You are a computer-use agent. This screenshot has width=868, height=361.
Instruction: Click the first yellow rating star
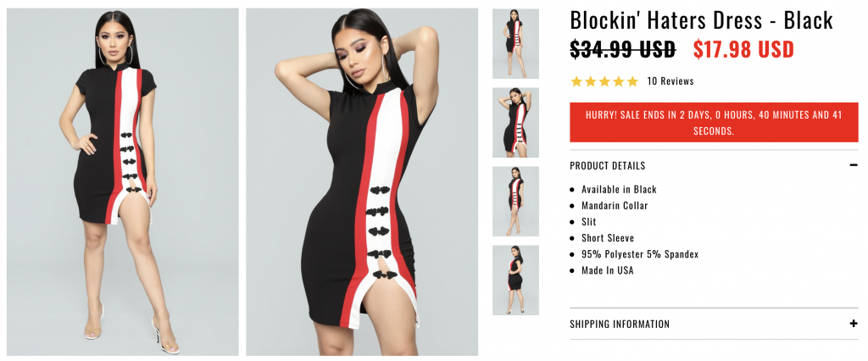(x=576, y=81)
